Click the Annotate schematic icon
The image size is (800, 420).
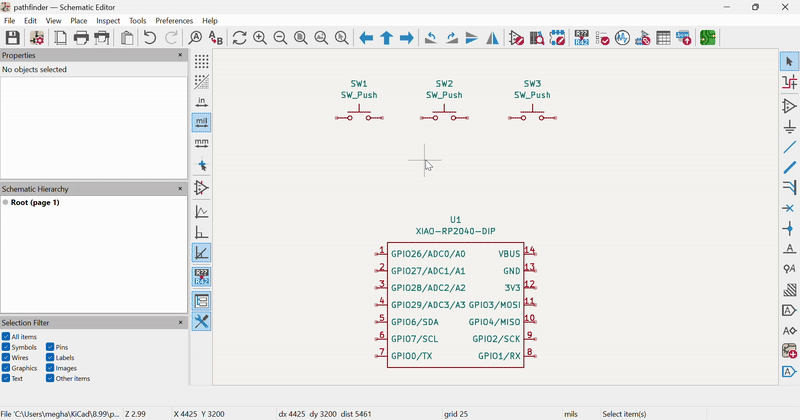coord(582,38)
